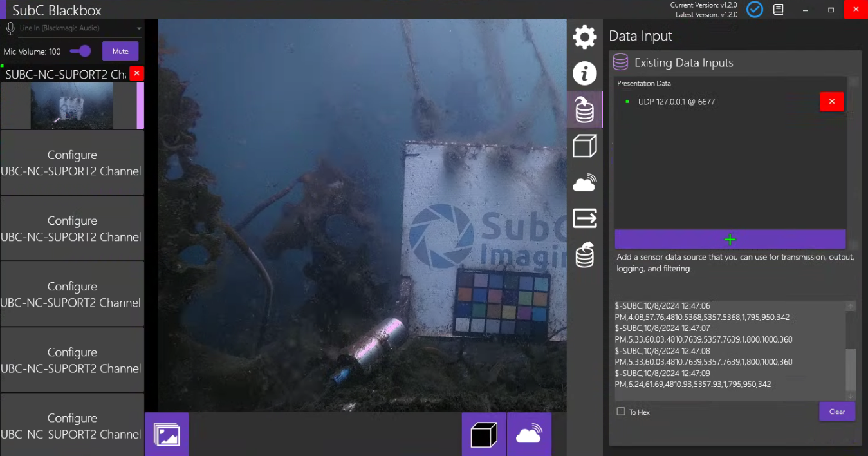Open the 3D cube panel in sidebar
This screenshot has height=456, width=868.
584,147
